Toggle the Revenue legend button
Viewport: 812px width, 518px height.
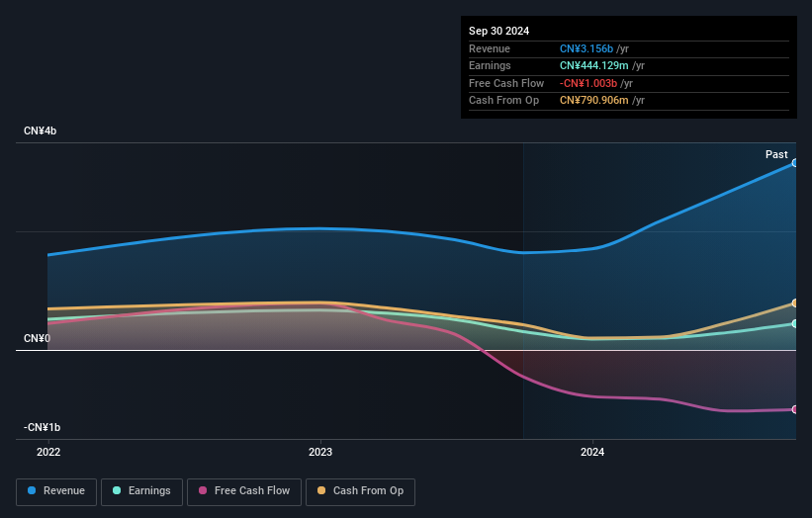[56, 491]
